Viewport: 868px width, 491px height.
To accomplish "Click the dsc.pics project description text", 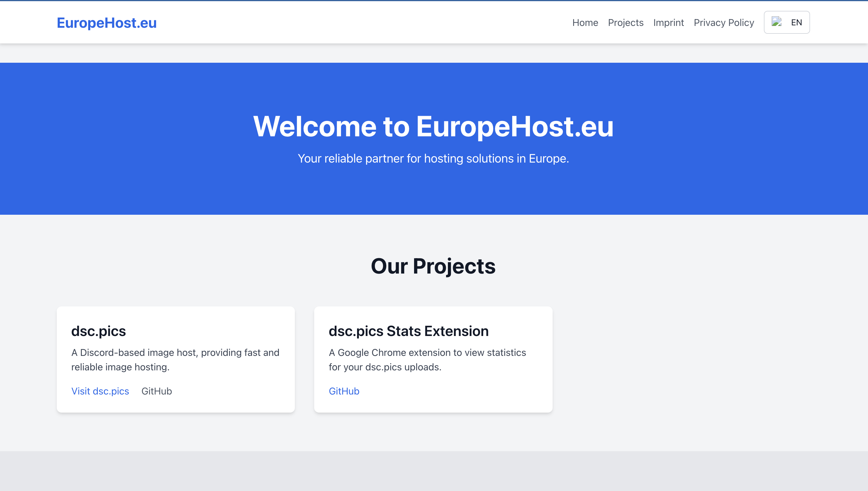I will tap(175, 360).
